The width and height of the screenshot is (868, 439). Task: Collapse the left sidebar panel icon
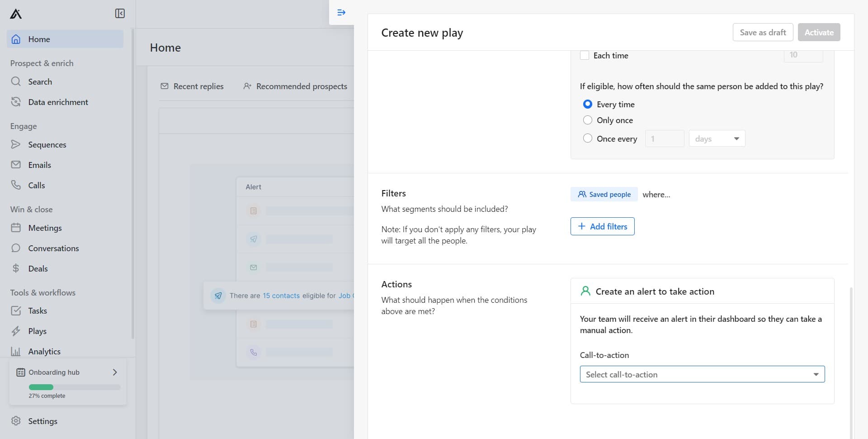tap(120, 14)
